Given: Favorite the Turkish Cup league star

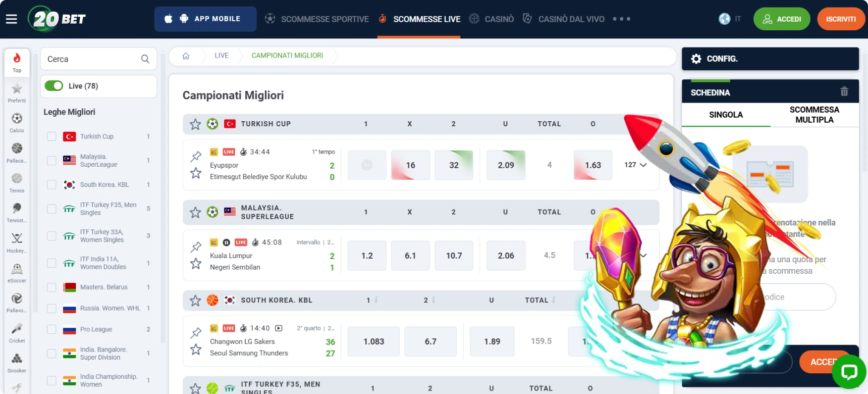Looking at the screenshot, I should point(195,124).
